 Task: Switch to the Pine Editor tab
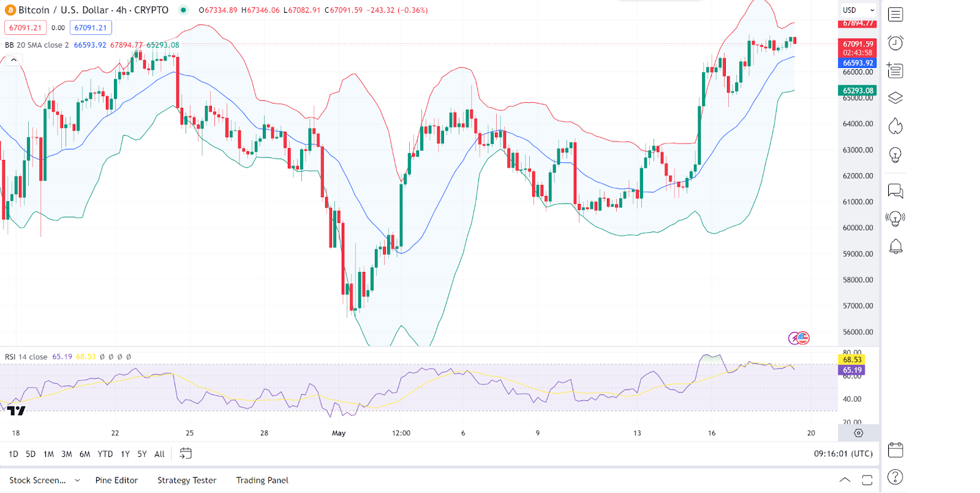tap(116, 480)
